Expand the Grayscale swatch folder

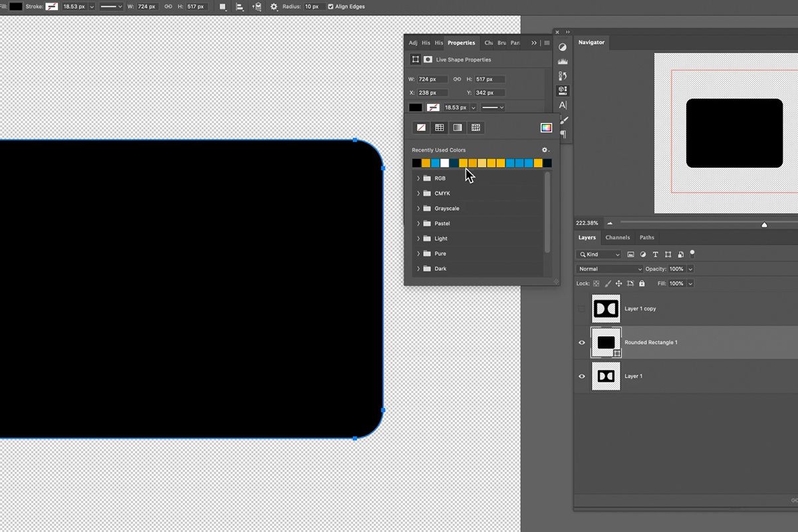(418, 208)
